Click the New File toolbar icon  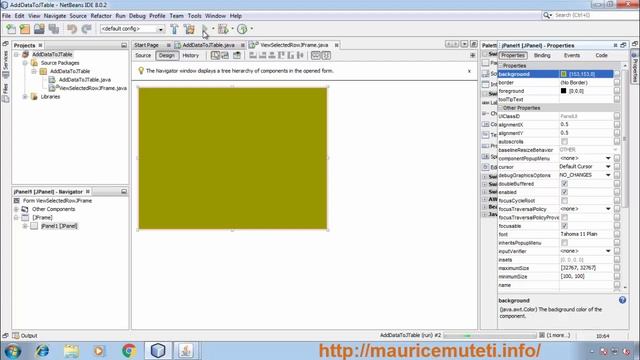[x=11, y=29]
